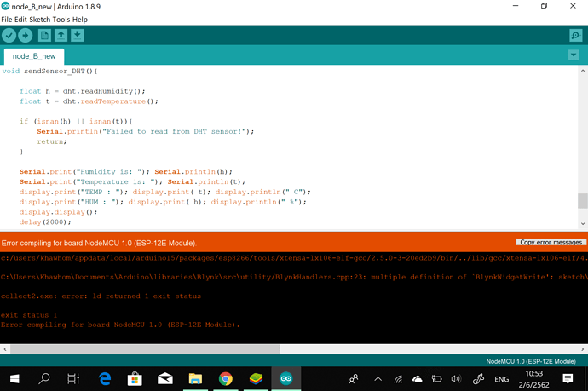Click Copy error messages button
Image resolution: width=588 pixels, height=391 pixels.
click(x=551, y=242)
